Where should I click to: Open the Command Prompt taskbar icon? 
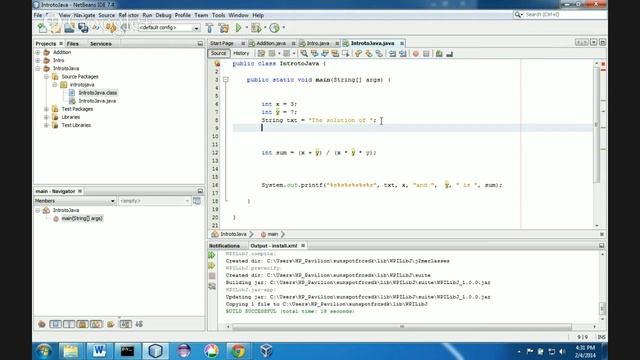pyautogui.click(x=127, y=351)
